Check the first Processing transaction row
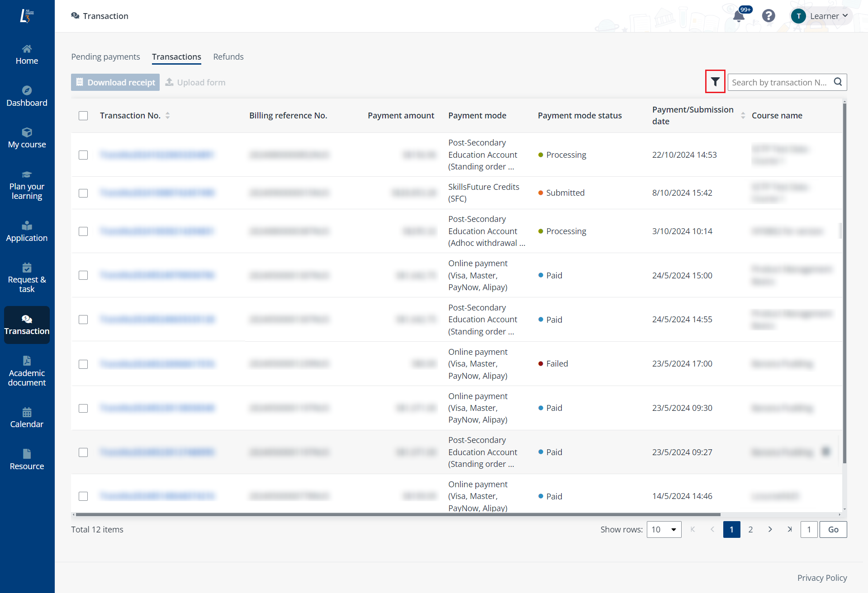Screen dimensions: 868x593 coord(83,155)
